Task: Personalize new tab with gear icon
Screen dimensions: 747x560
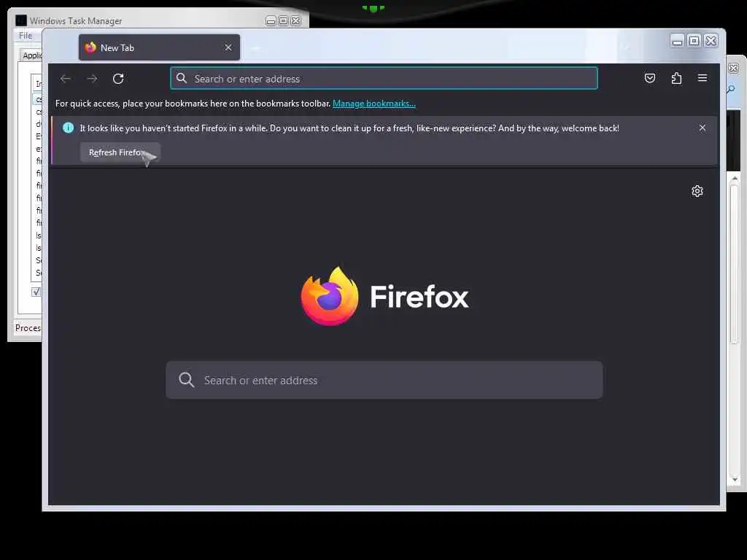Action: [x=697, y=191]
